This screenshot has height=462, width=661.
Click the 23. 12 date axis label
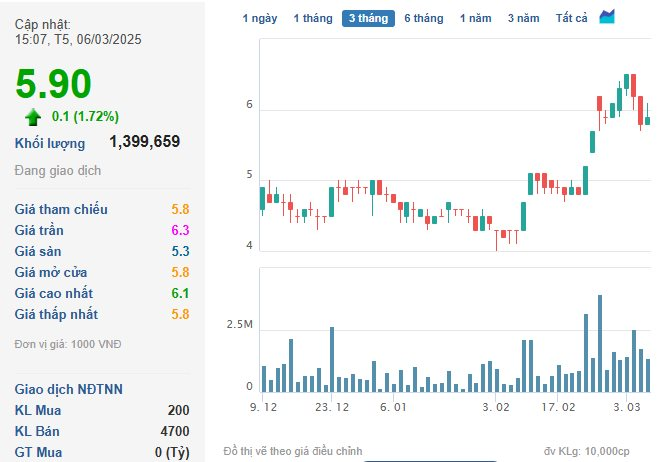[331, 408]
